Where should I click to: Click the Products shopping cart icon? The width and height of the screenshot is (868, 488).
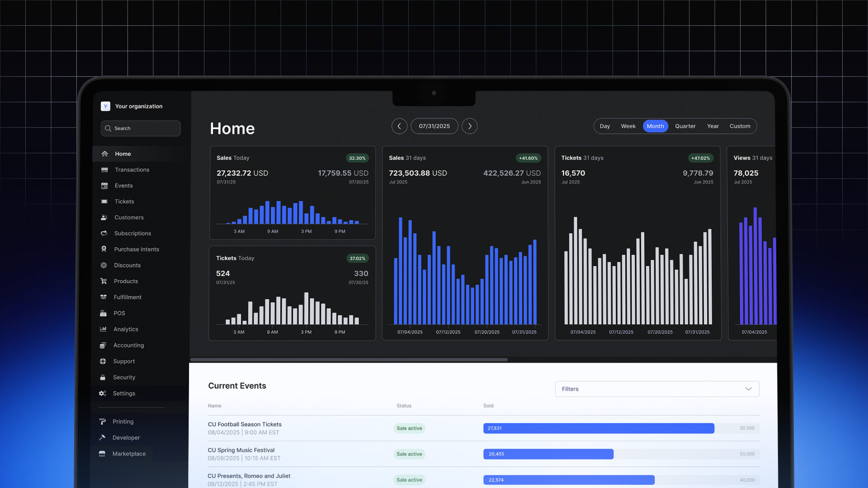[x=104, y=281]
